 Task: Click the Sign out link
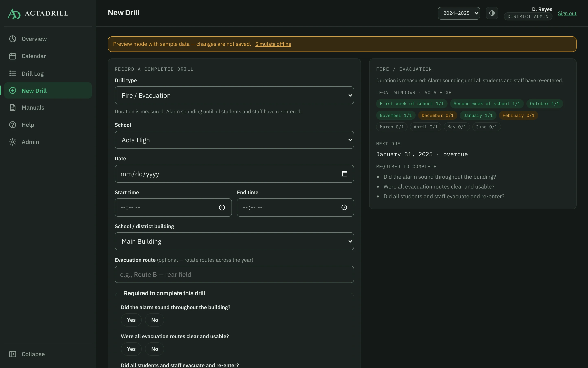567,13
